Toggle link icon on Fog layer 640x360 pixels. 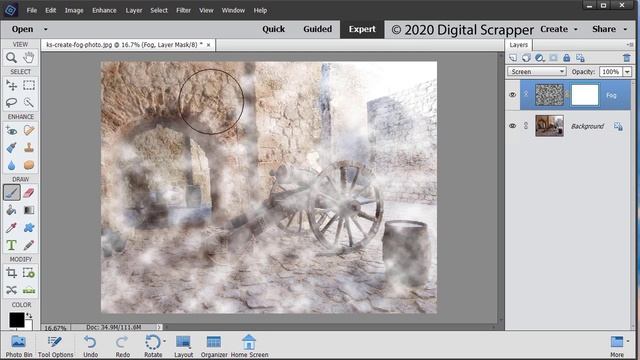(x=526, y=94)
